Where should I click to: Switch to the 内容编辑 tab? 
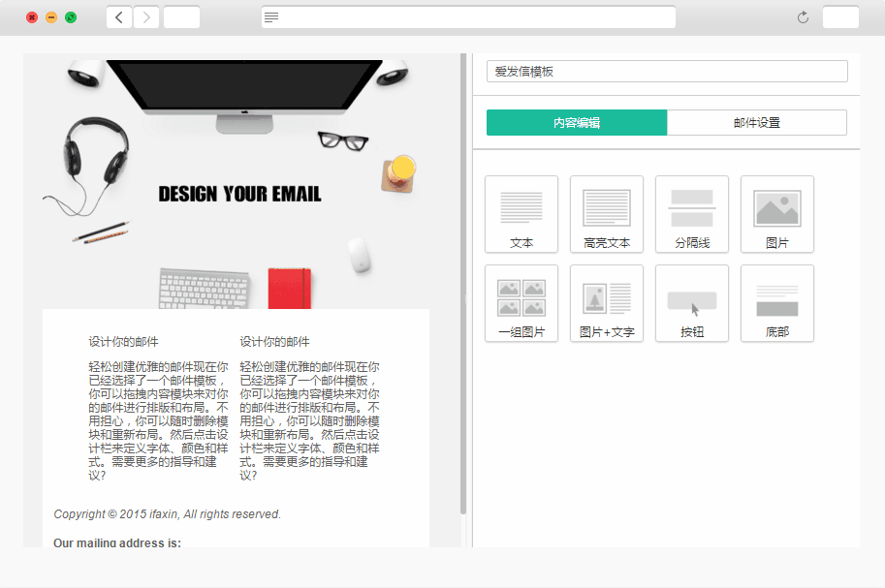(576, 122)
